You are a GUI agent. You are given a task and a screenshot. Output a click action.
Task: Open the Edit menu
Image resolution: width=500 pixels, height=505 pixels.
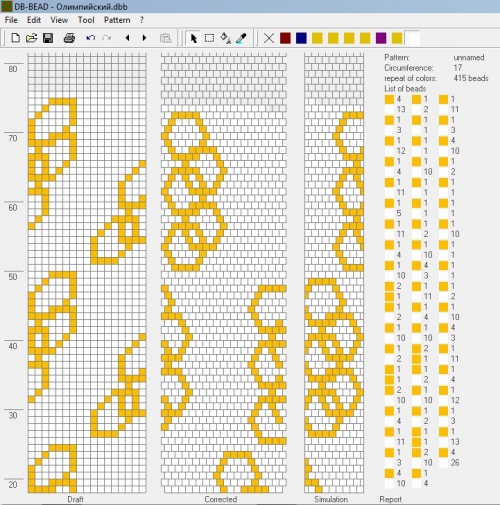pos(34,20)
